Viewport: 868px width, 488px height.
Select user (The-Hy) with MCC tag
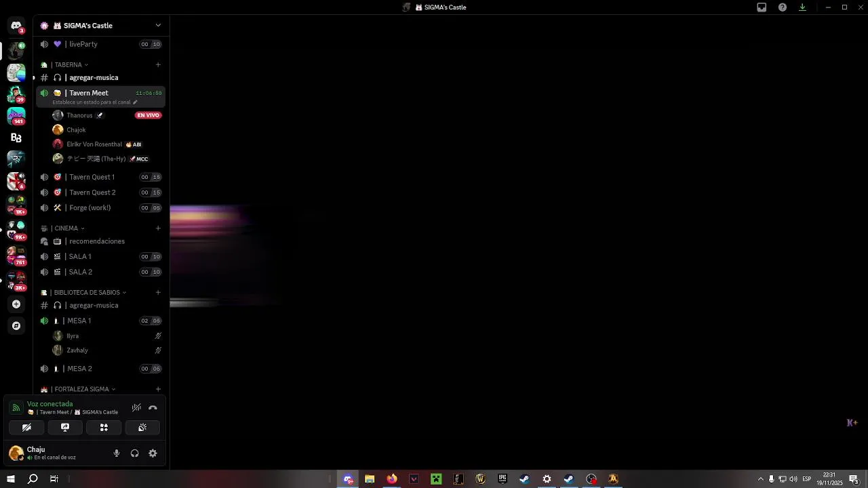[100, 159]
